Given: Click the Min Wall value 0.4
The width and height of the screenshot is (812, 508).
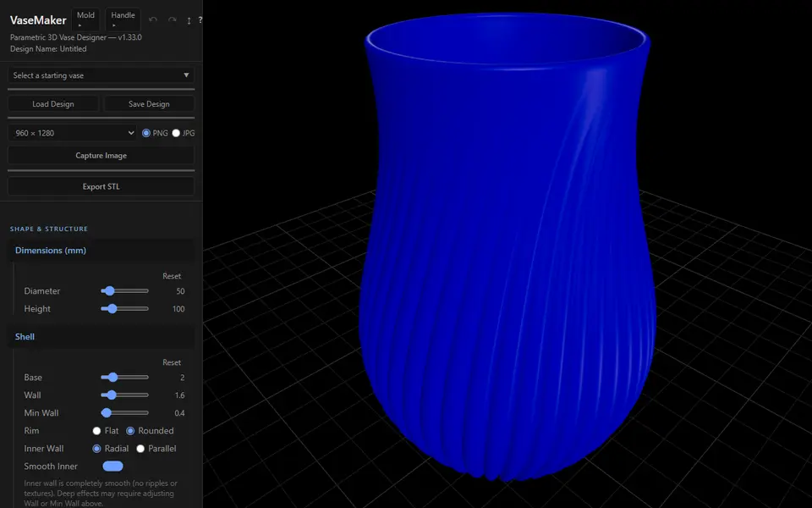Looking at the screenshot, I should (x=179, y=413).
